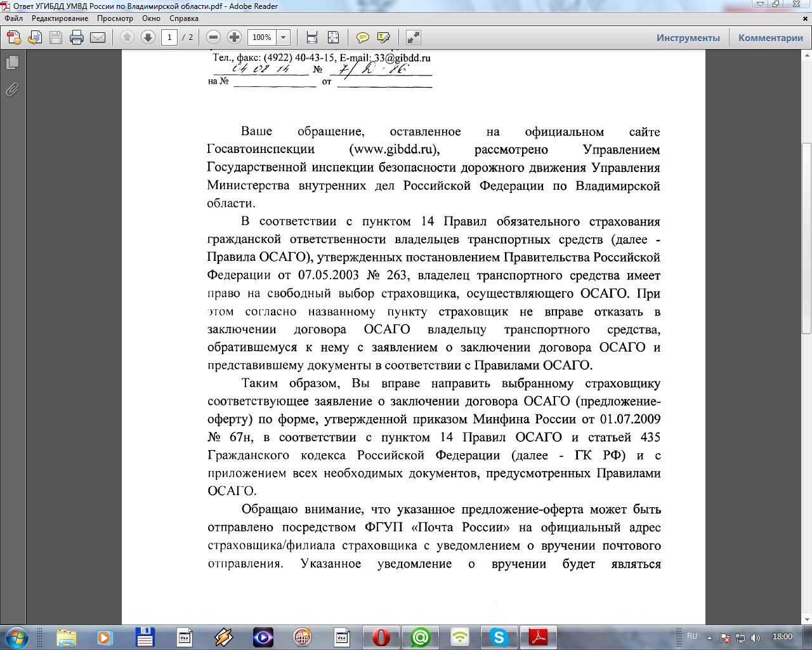Click the date 01.07.2009 in document
The width and height of the screenshot is (812, 650).
[x=630, y=420]
